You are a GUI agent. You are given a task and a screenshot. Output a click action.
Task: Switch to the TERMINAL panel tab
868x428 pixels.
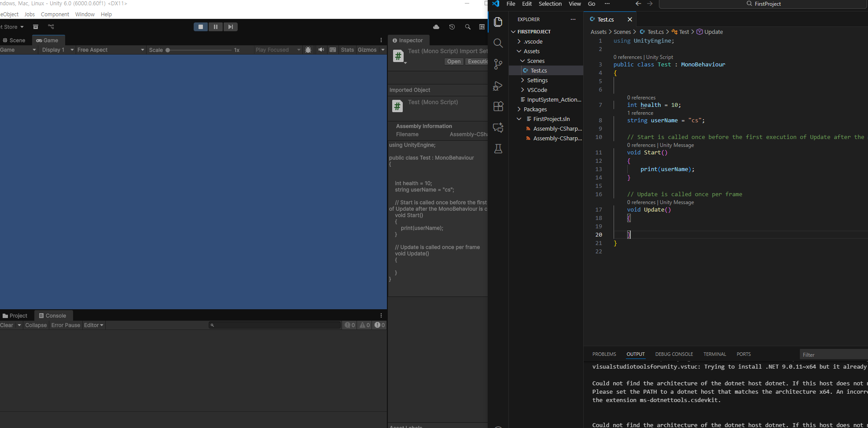tap(714, 354)
